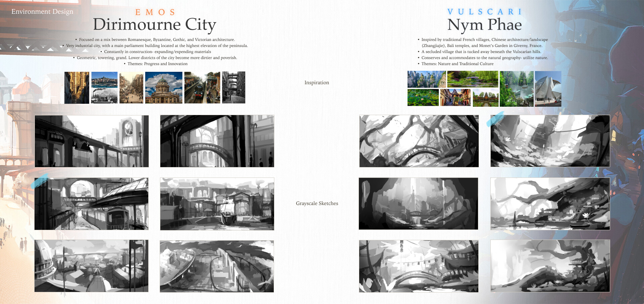Image resolution: width=644 pixels, height=304 pixels.
Task: Open the Nym Phae hilltop tree house sketch
Action: click(550, 266)
